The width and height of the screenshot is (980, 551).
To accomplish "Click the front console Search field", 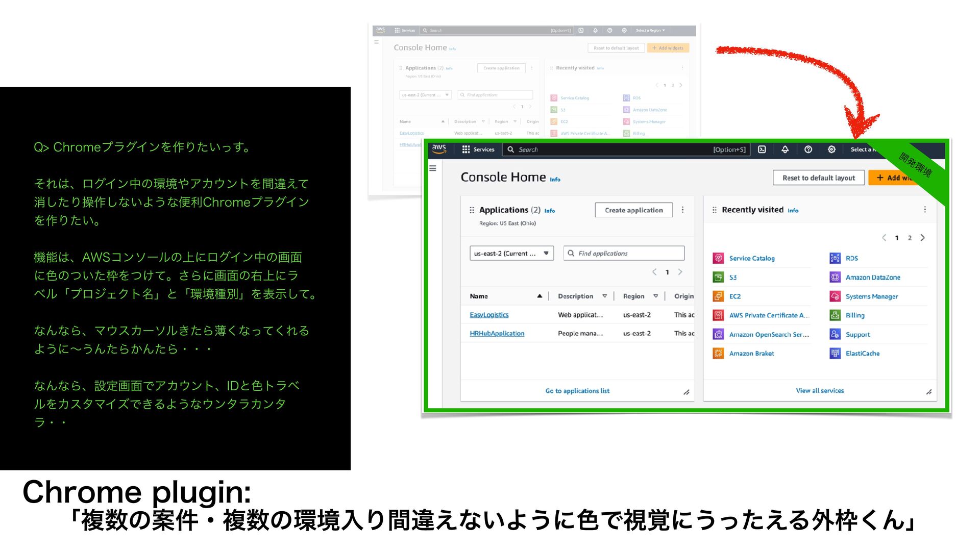I will point(626,149).
